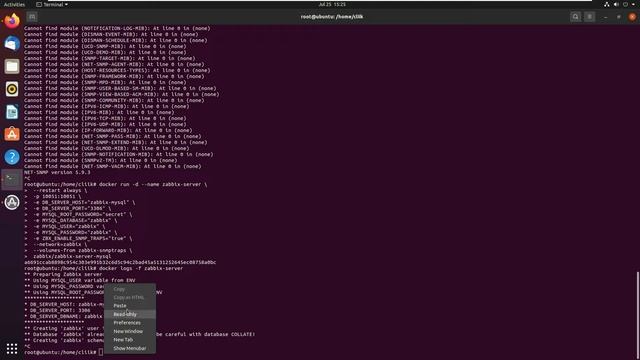Open Ubuntu Software store icon
The width and height of the screenshot is (640, 360).
pos(12,134)
